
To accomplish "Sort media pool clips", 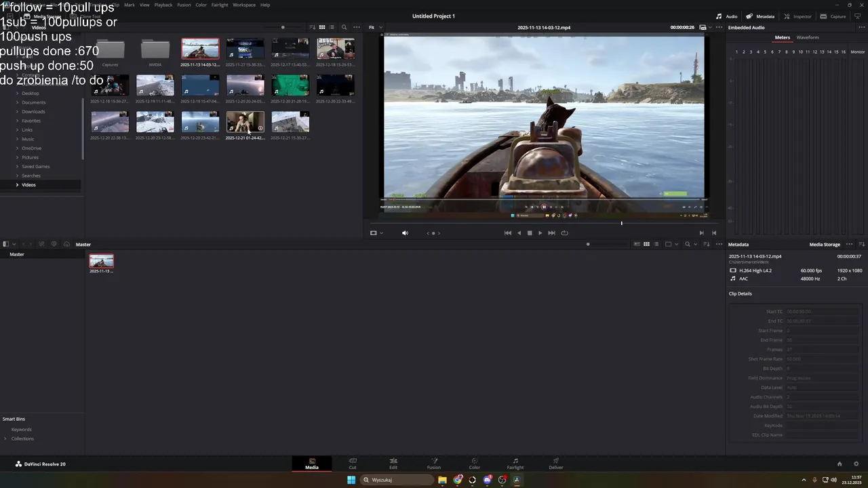I will pos(707,244).
